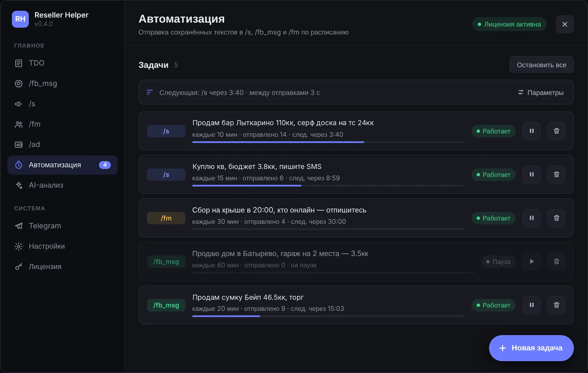This screenshot has height=373, width=588.
Task: Click /fb_msg tag on "Продаю дом" task
Action: coord(166,262)
